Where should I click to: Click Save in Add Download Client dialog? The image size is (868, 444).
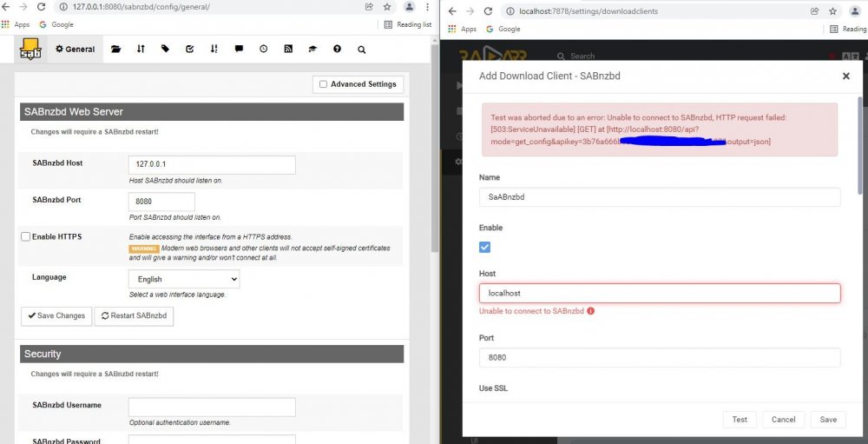coord(828,420)
